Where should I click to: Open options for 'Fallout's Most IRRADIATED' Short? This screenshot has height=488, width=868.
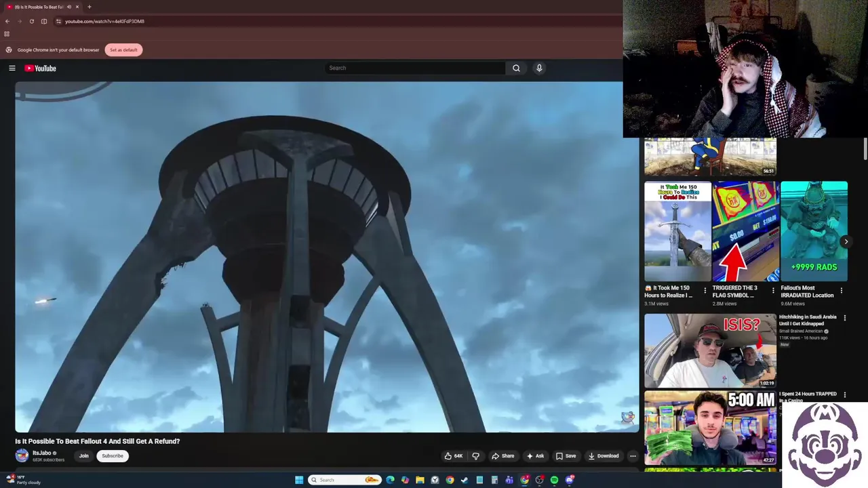click(842, 290)
